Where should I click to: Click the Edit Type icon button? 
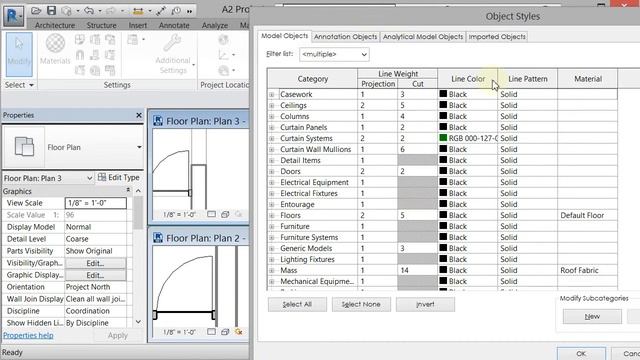click(x=120, y=178)
